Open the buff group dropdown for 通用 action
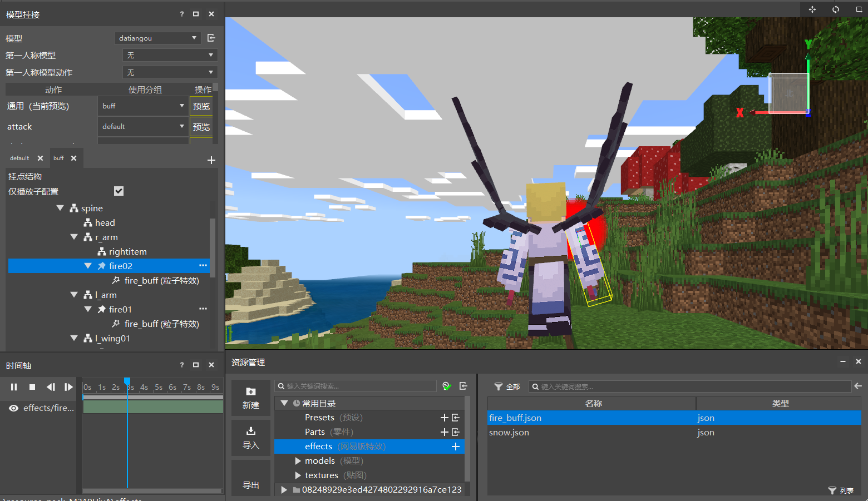This screenshot has width=868, height=501. (x=143, y=106)
